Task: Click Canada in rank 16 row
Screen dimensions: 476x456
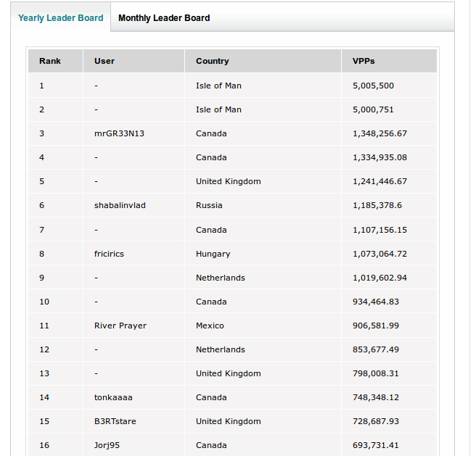Action: 211,445
